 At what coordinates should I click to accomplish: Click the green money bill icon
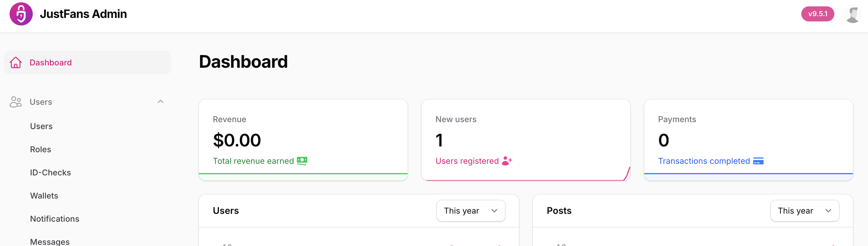(x=302, y=161)
